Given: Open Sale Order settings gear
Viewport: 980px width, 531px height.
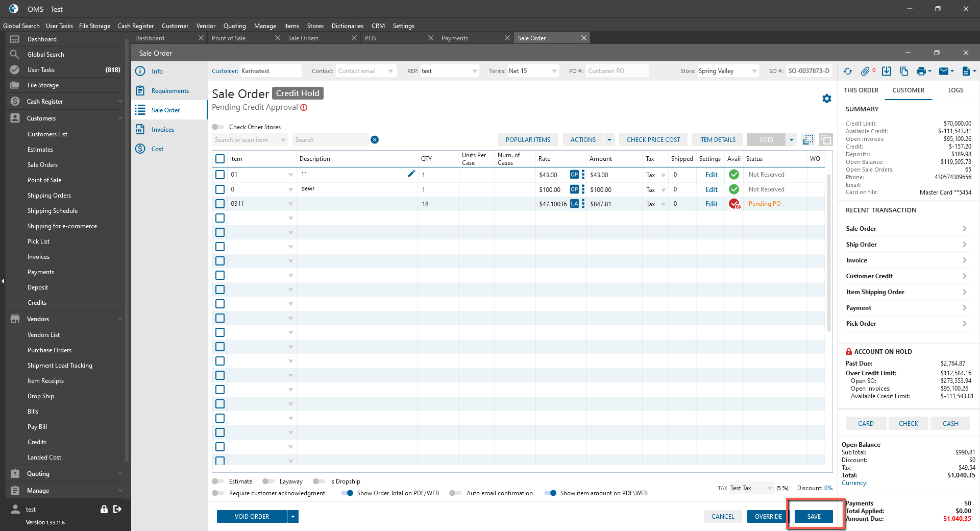Looking at the screenshot, I should point(827,99).
